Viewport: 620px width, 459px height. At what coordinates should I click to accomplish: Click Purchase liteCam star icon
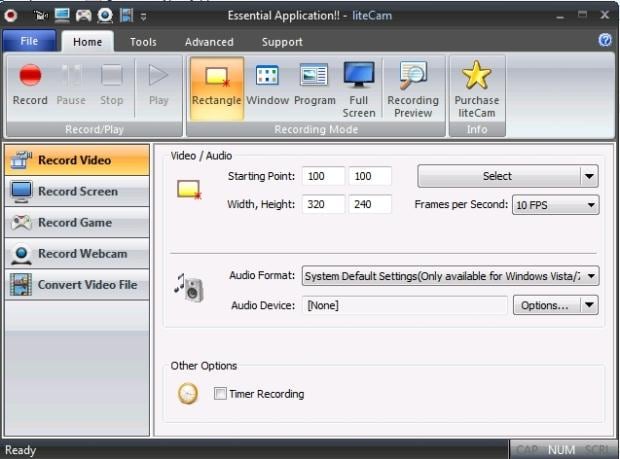(476, 75)
